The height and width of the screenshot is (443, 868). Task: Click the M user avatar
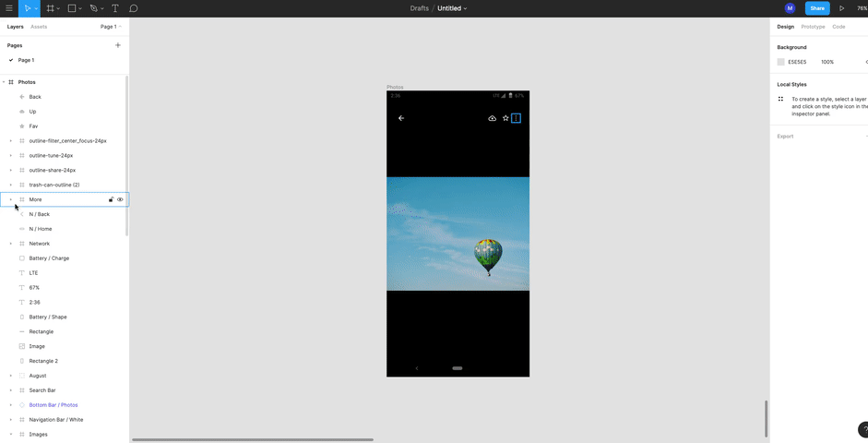coord(790,8)
